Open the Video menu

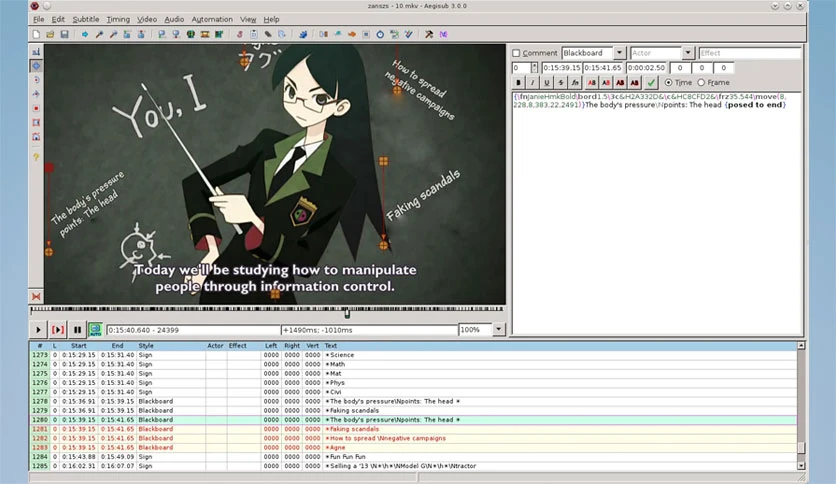point(147,19)
